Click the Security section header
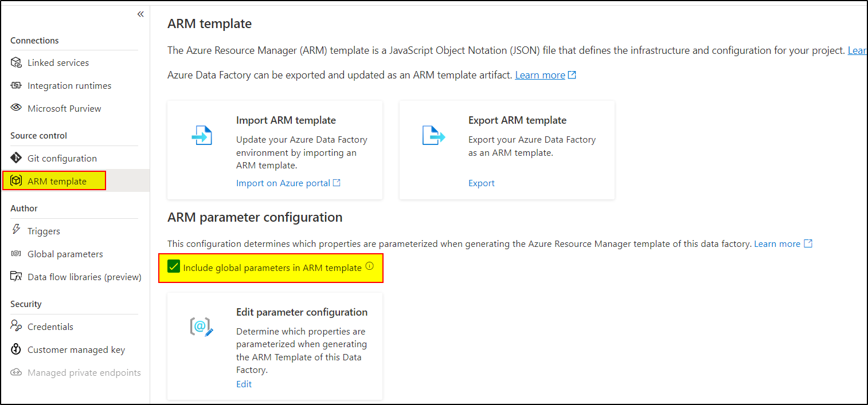The height and width of the screenshot is (405, 868). 26,304
